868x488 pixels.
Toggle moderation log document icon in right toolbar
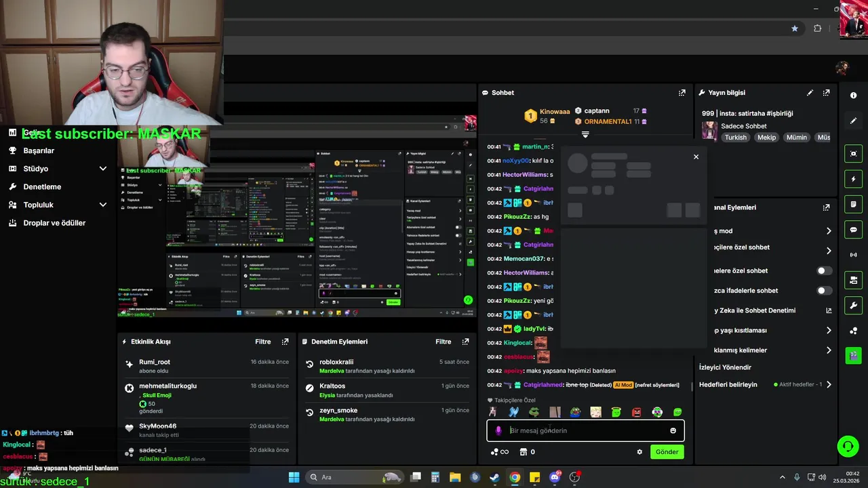(x=853, y=204)
